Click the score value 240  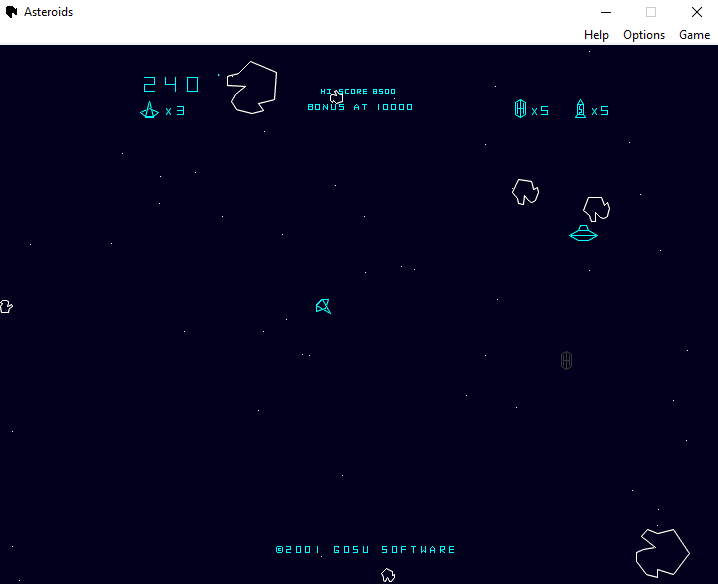click(x=171, y=85)
